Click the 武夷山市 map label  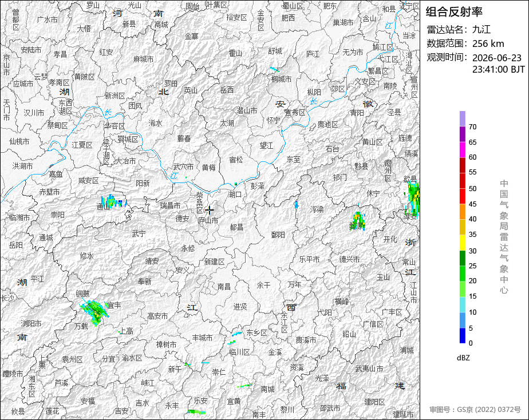coord(369,369)
